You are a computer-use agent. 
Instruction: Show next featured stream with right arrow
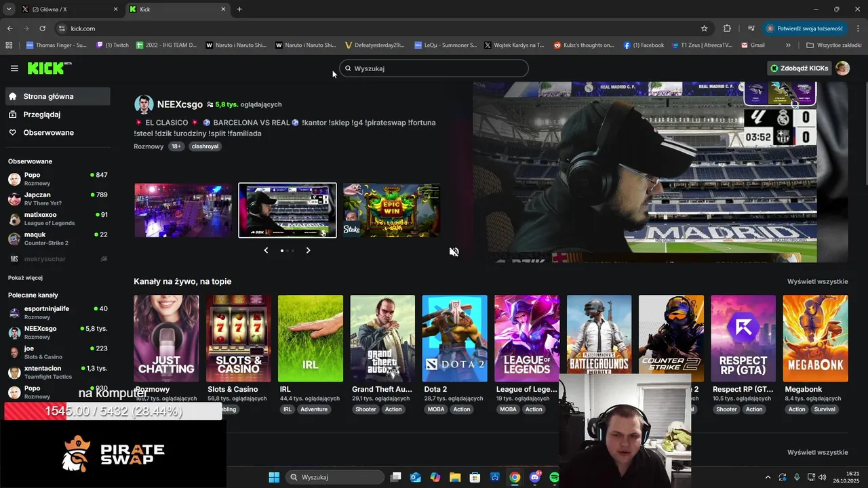tap(308, 250)
